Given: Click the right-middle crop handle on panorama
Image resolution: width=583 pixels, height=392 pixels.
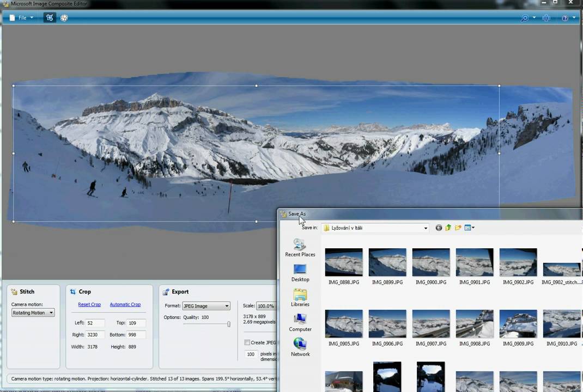Looking at the screenshot, I should (499, 153).
